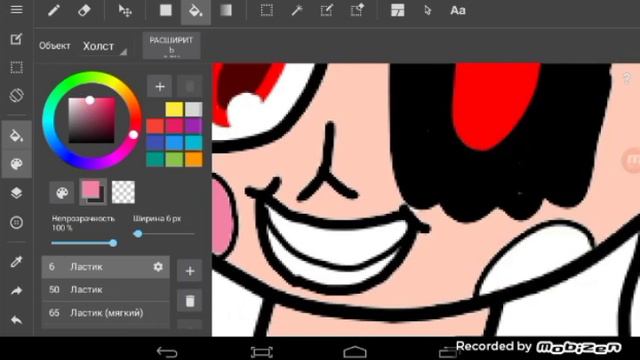Tap the dashed selection icon in sidebar
This screenshot has height=360, width=640.
tap(16, 67)
